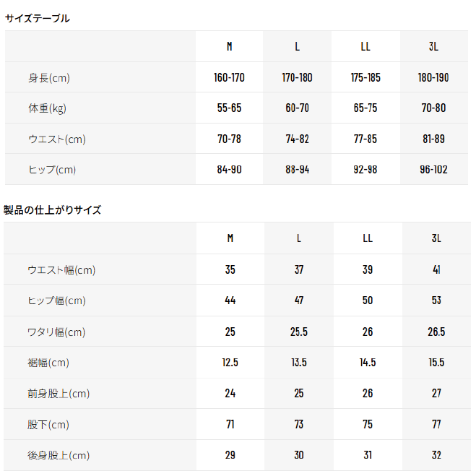Click the 後身股上(cm) row label
This screenshot has width=476, height=471.
click(x=59, y=456)
